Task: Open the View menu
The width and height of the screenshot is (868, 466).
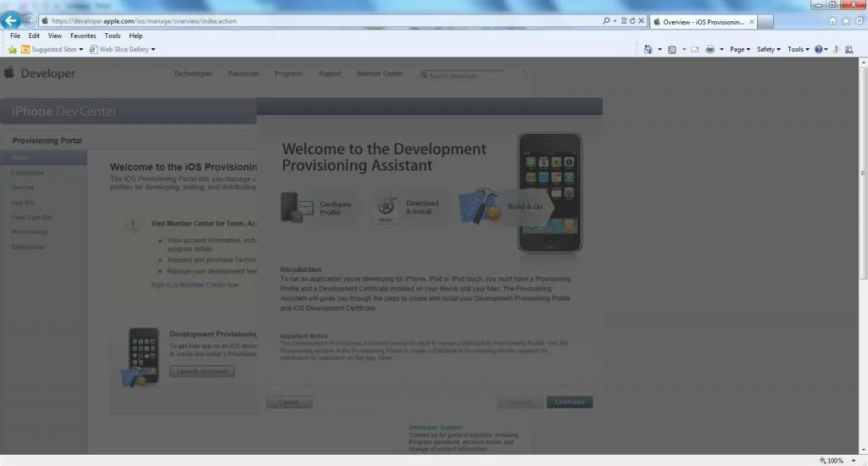Action: pyautogui.click(x=55, y=36)
